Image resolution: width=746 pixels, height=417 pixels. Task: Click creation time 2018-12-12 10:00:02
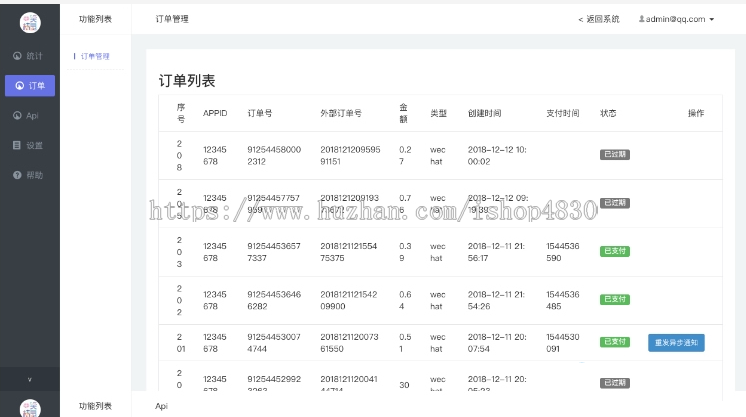pyautogui.click(x=497, y=156)
